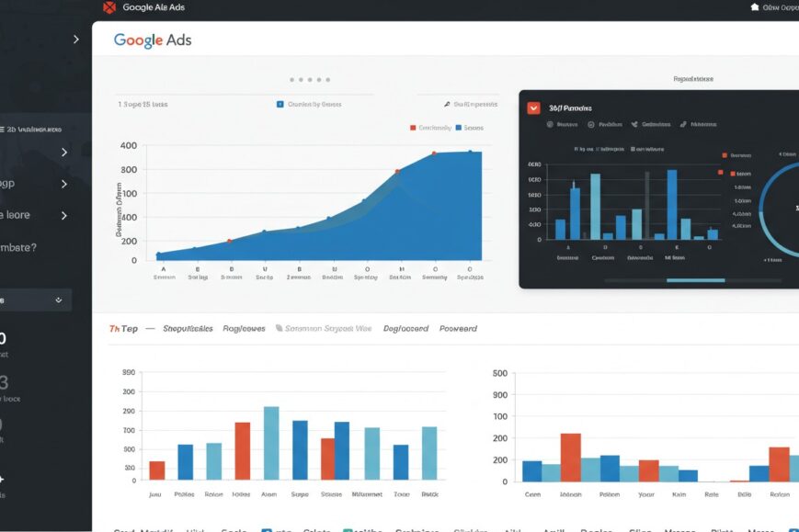This screenshot has height=532, width=799.
Task: Open the greyed tab with the small icon
Action: (324, 329)
